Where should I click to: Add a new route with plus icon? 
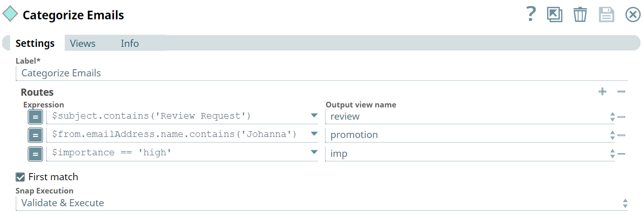pyautogui.click(x=602, y=92)
